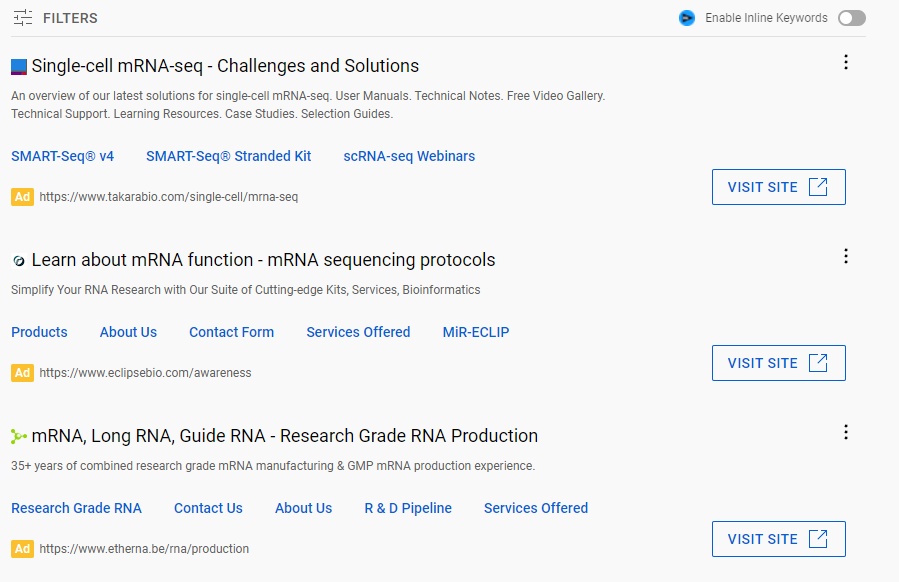Click the eTheRNA favicon icon
899x582 pixels.
click(x=19, y=437)
